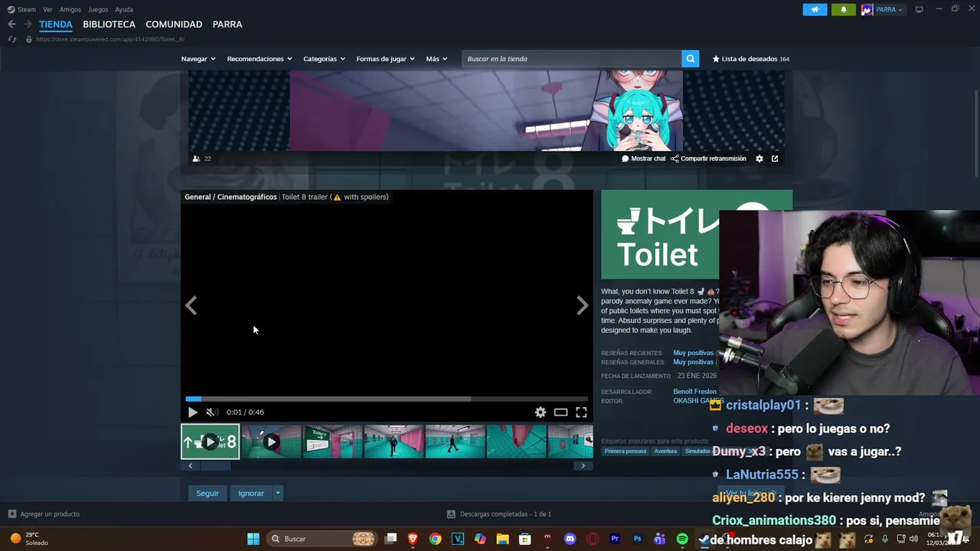Open the PARRA account dropdown
The width and height of the screenshot is (980, 551).
click(883, 9)
